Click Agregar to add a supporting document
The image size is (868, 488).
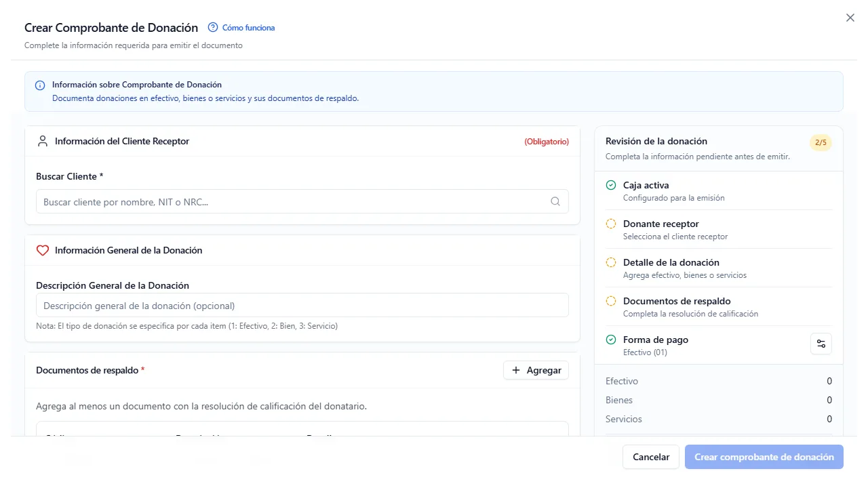tap(536, 370)
